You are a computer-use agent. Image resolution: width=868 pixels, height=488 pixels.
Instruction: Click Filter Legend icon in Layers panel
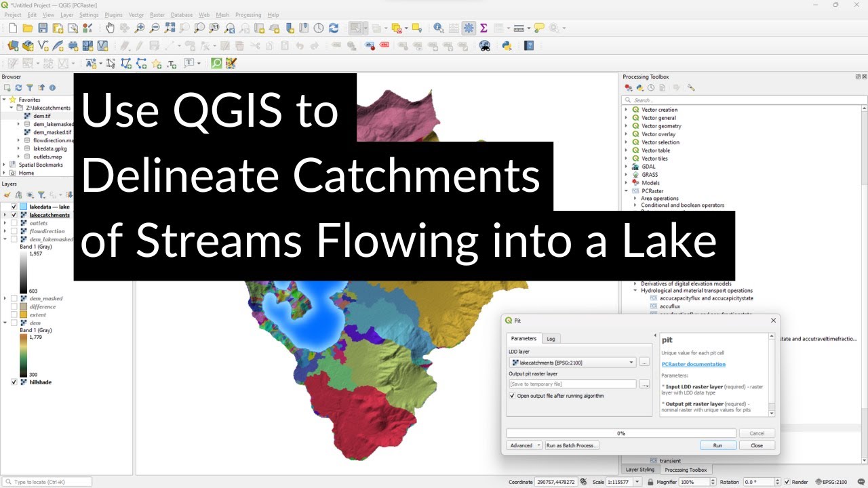tap(41, 195)
